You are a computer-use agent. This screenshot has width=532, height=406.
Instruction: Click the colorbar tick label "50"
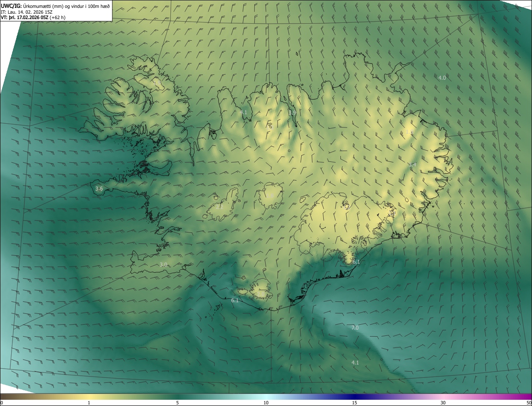coord(528,403)
